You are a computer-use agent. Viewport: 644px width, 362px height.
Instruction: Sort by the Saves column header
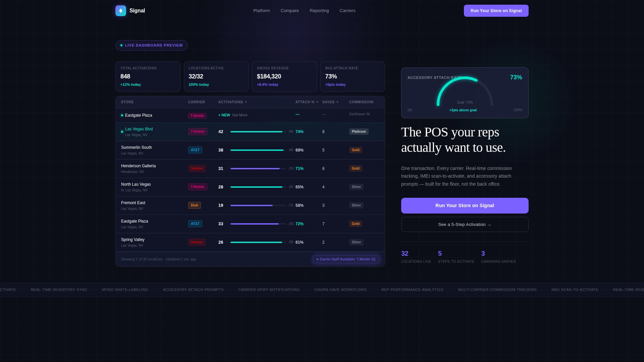(x=330, y=102)
